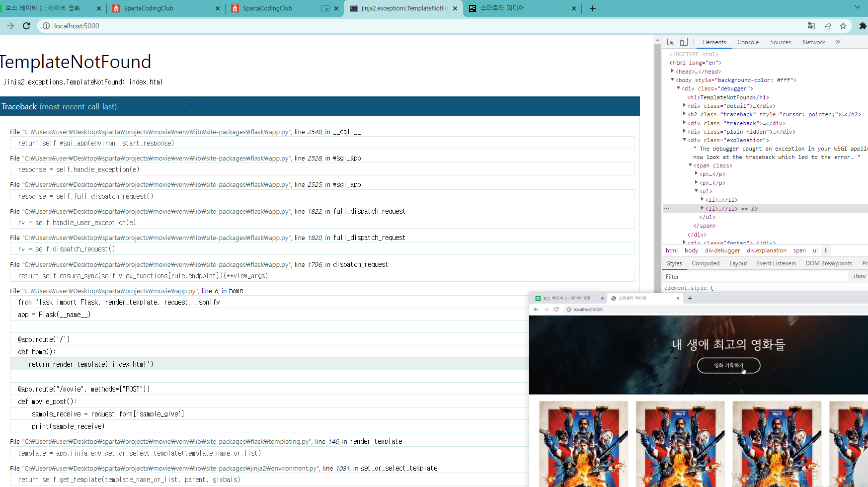Collapse the div class="debugger" node

tap(678, 88)
